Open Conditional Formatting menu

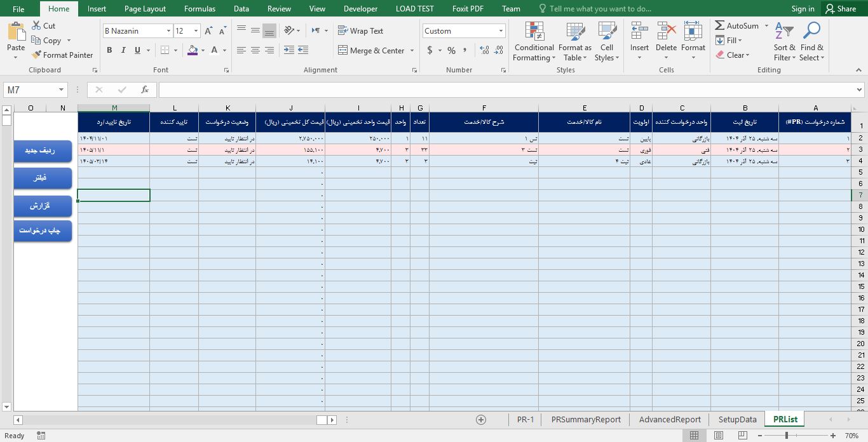[x=534, y=42]
